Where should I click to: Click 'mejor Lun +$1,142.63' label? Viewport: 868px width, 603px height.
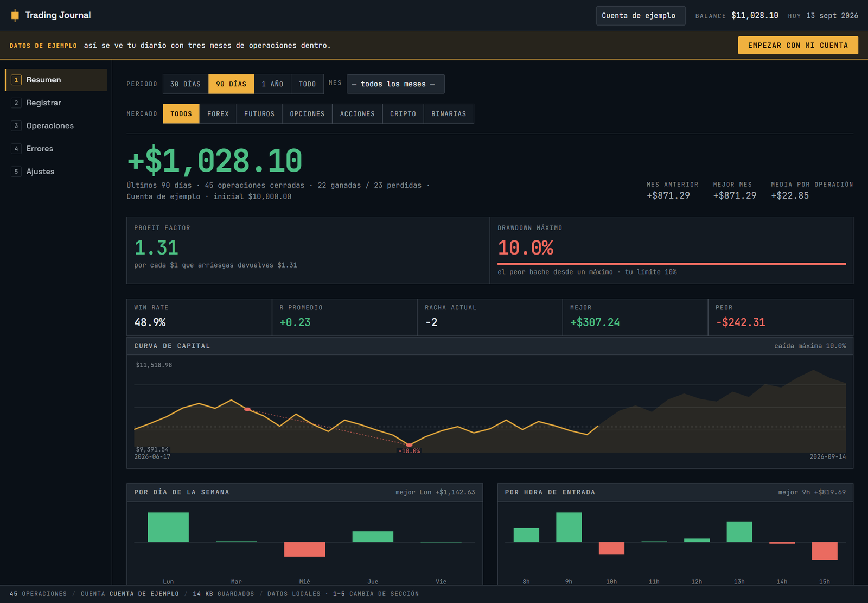click(435, 492)
